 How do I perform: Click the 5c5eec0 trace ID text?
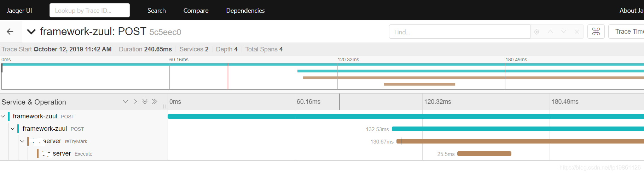pyautogui.click(x=165, y=32)
